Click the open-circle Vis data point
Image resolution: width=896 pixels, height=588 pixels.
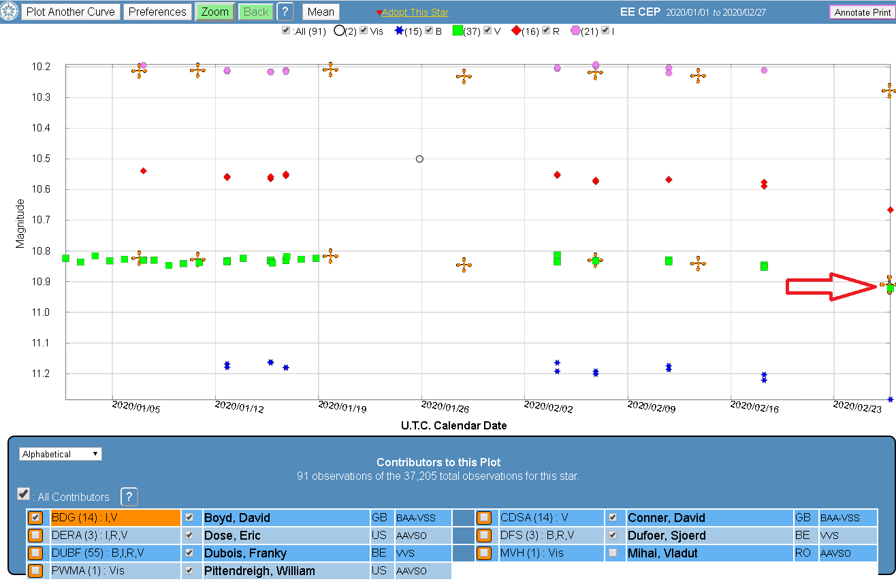419,159
